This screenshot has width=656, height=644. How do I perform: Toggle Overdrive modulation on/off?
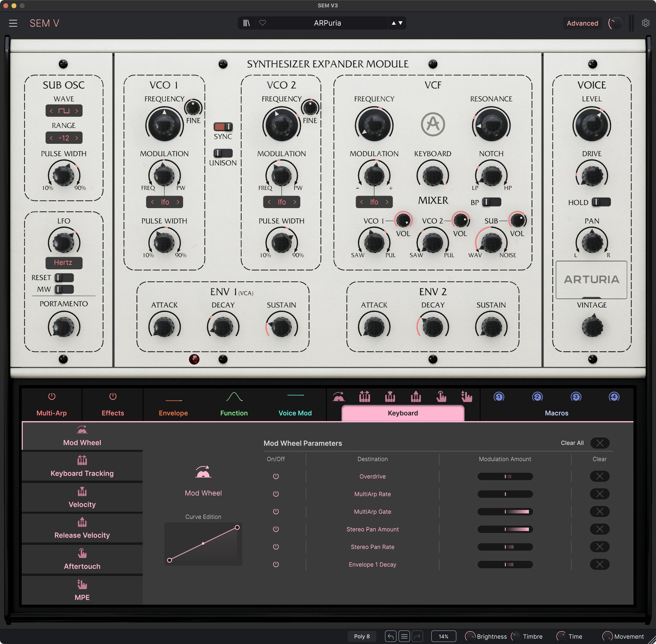[276, 476]
